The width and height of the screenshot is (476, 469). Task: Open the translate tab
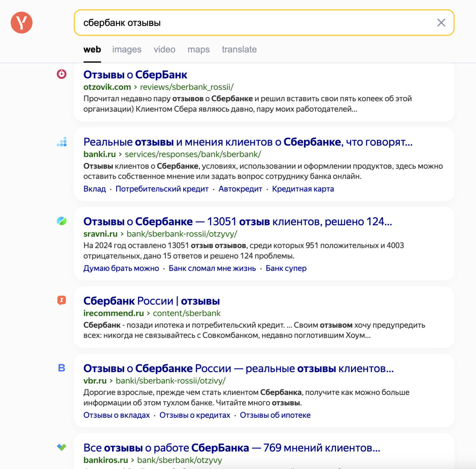tap(239, 49)
